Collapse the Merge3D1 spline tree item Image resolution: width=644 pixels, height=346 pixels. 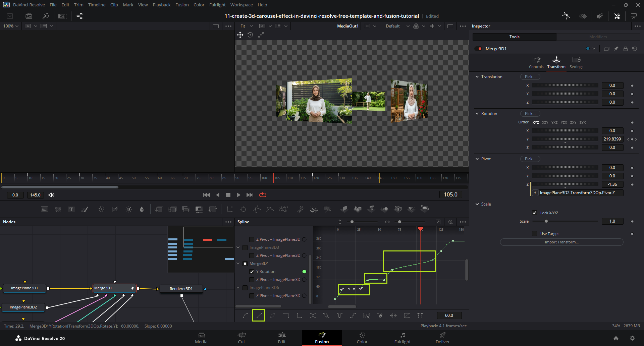tap(238, 264)
